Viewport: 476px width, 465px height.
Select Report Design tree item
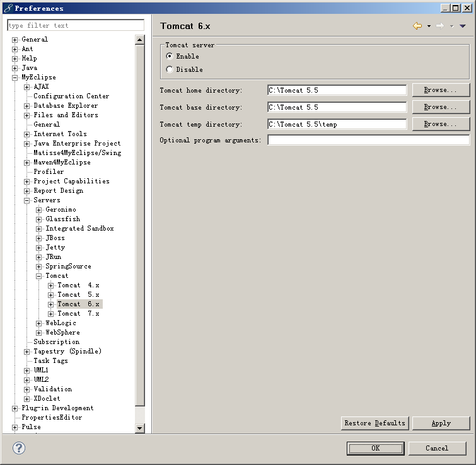tap(58, 191)
